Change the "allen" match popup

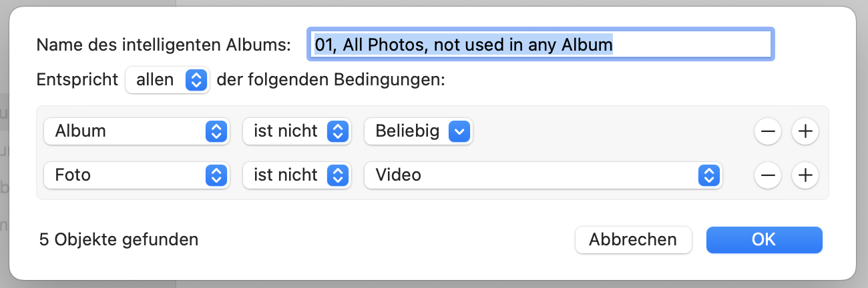(x=168, y=80)
